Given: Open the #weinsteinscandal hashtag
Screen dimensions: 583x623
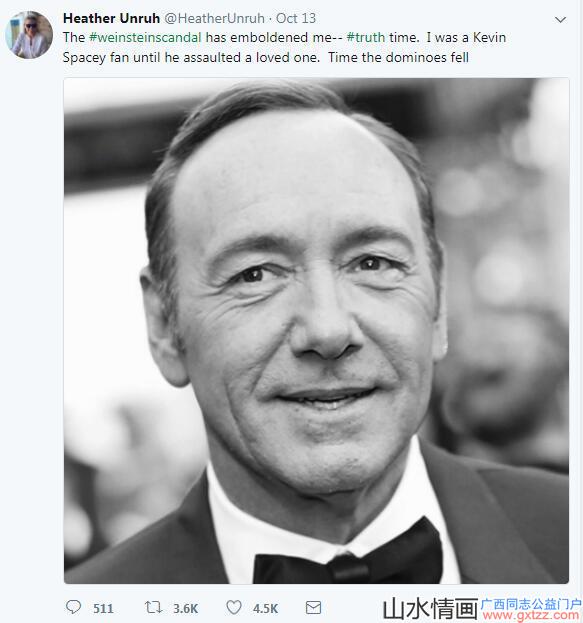Looking at the screenshot, I should (145, 37).
